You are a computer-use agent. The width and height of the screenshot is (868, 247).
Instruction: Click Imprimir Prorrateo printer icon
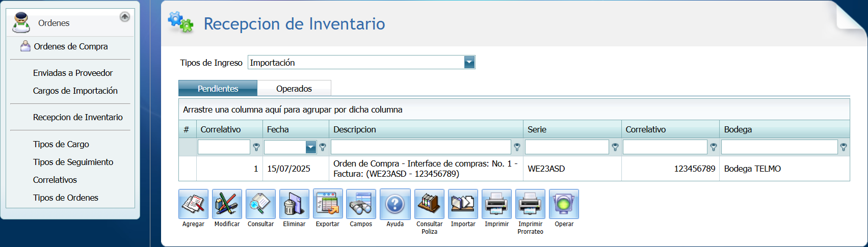530,204
